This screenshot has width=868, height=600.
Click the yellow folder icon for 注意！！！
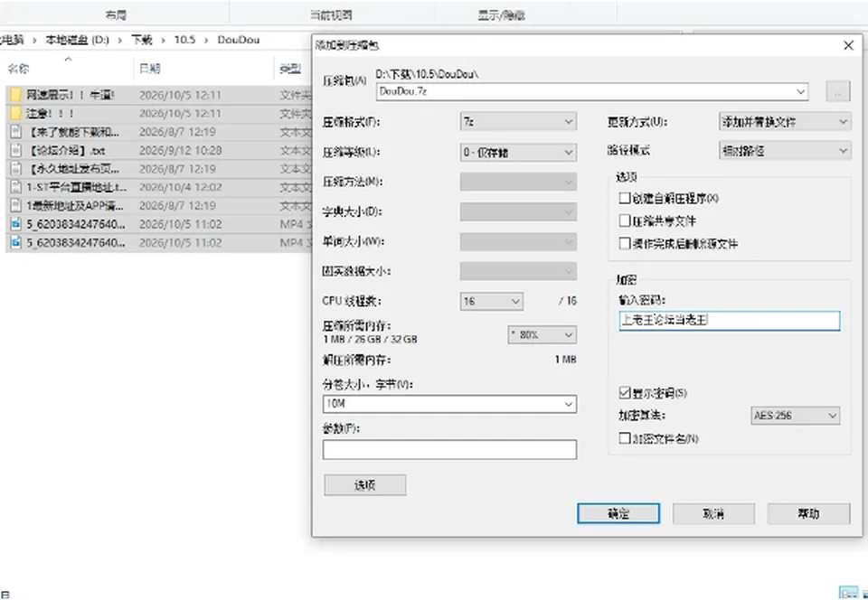click(16, 113)
